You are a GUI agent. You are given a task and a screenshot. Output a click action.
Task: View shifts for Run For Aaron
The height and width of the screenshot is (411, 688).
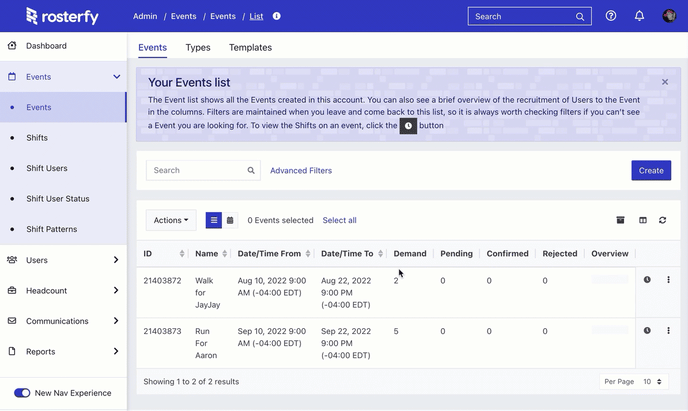click(647, 331)
